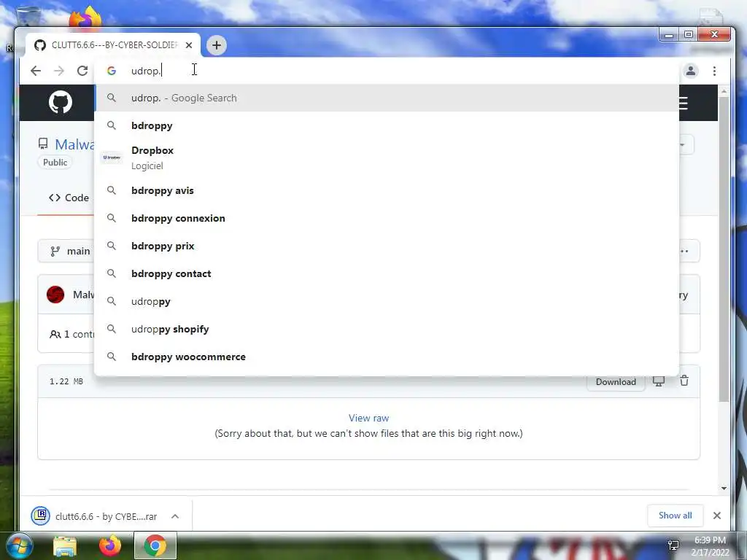747x560 pixels.
Task: Click the repository book icon
Action: tap(43, 144)
